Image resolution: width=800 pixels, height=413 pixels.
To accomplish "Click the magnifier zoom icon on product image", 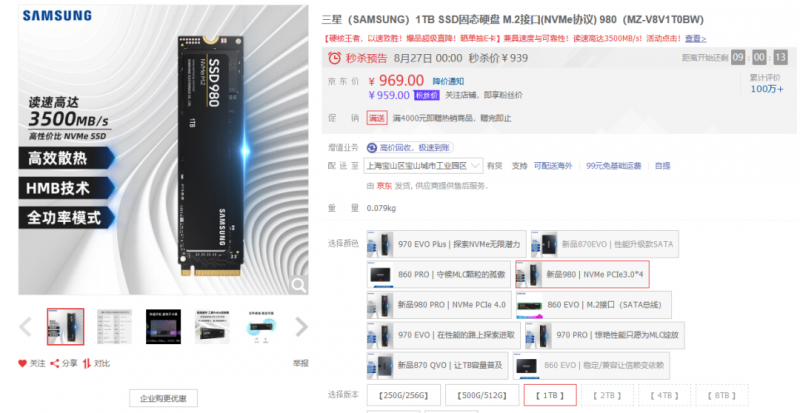I will coord(298,285).
